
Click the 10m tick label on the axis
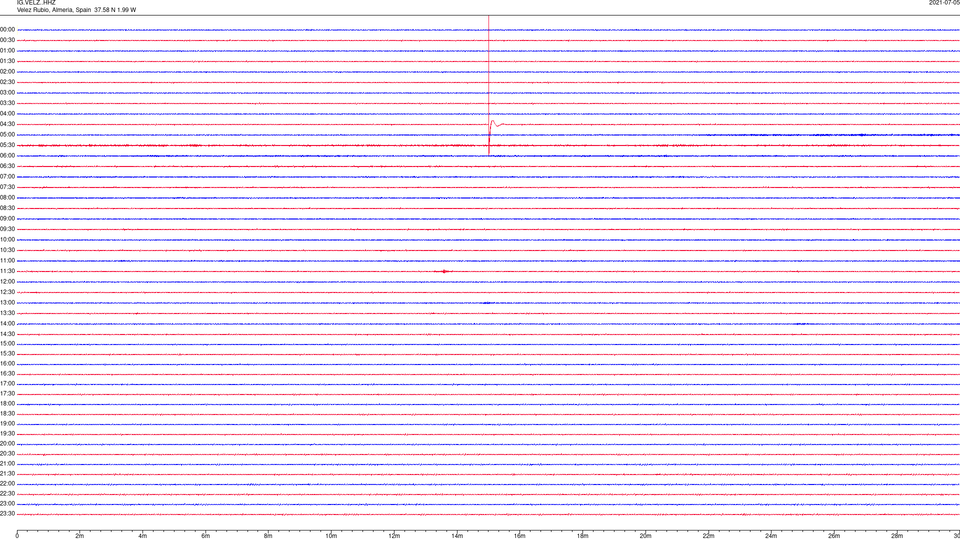[x=331, y=536]
